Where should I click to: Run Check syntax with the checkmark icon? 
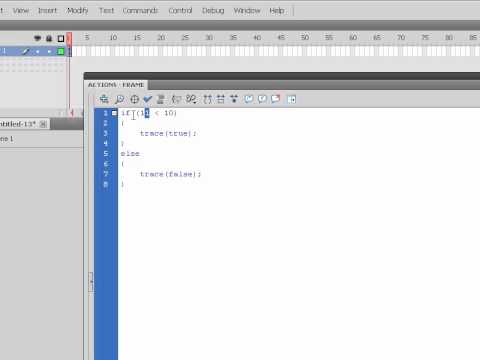pos(147,99)
